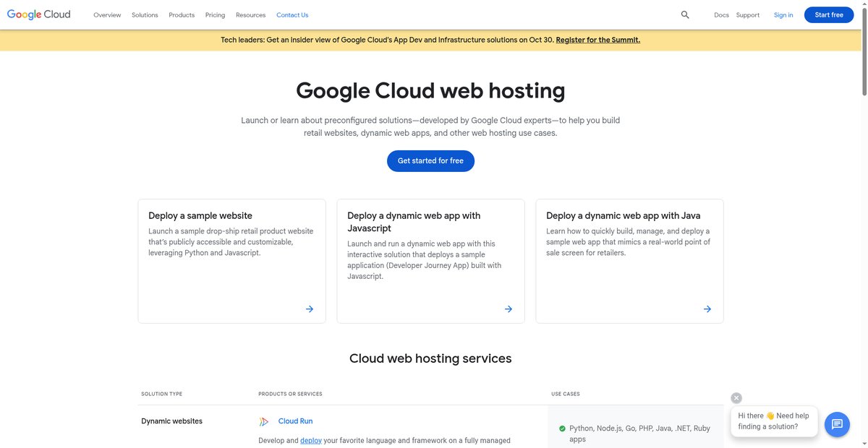Screen dimensions: 868x448
Task: Click arrow on dynamic web app with Java card
Action: [707, 309]
